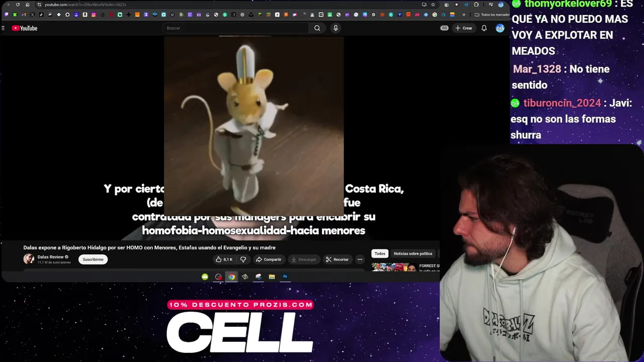This screenshot has width=644, height=362.
Task: Open the Crear upload menu
Action: tap(463, 28)
